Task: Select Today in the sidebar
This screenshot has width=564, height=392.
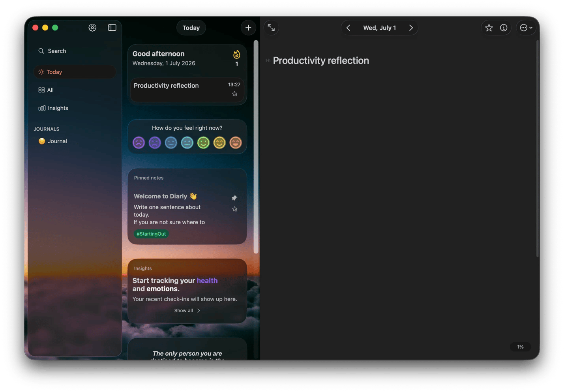Action: coord(75,72)
